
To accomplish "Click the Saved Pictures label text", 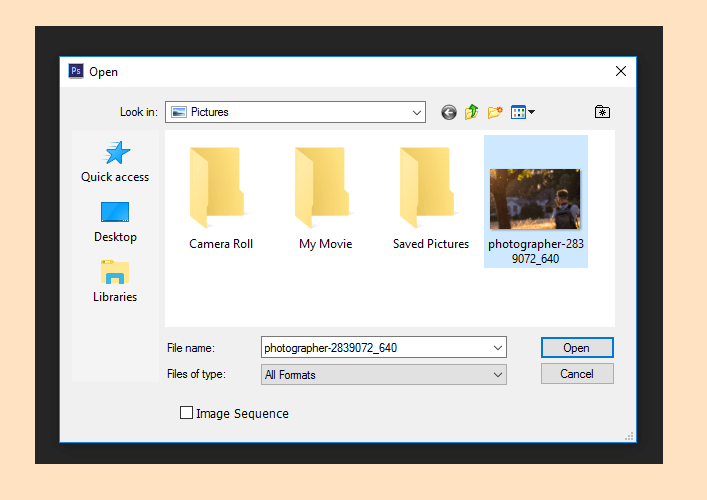I will (x=431, y=244).
